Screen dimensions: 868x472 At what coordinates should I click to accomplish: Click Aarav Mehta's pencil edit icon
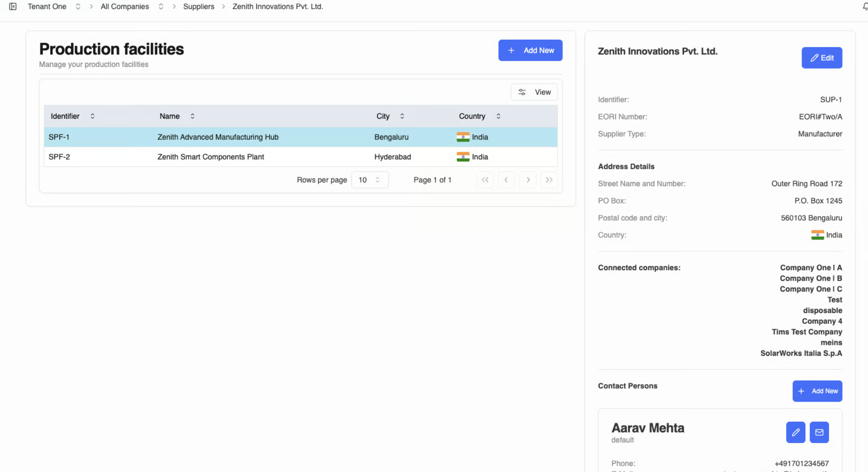pyautogui.click(x=796, y=432)
